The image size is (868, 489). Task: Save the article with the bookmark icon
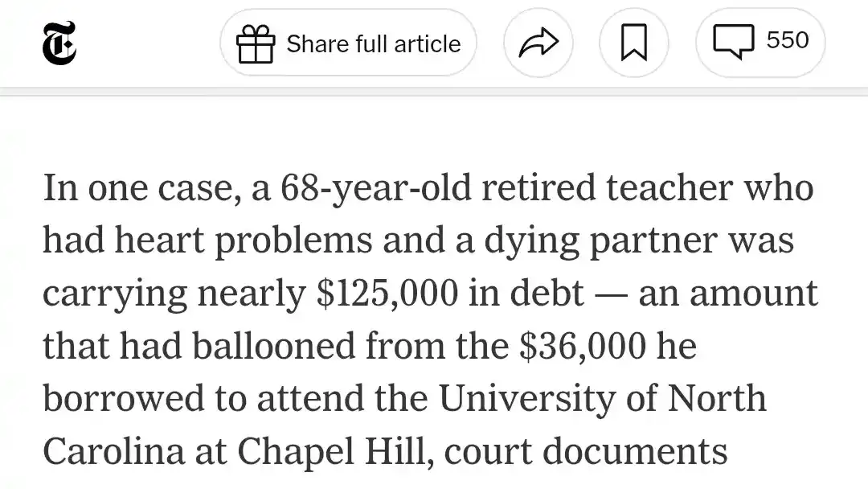pos(634,43)
